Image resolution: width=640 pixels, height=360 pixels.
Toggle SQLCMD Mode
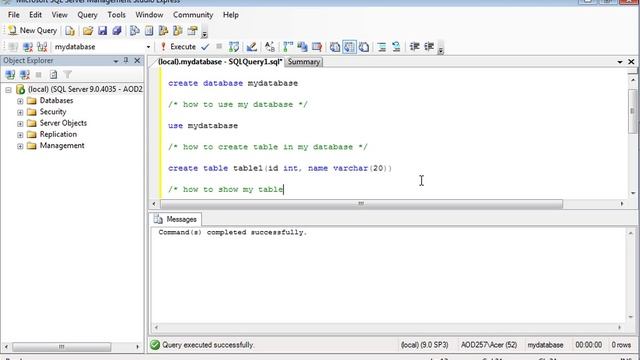point(317,47)
